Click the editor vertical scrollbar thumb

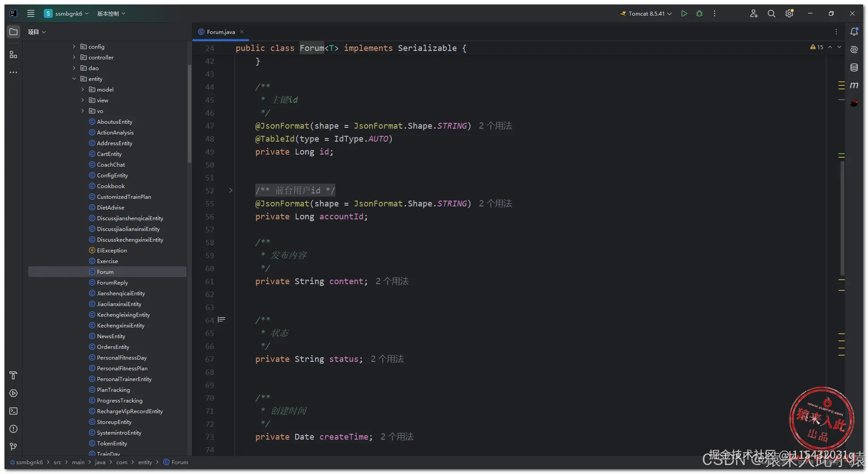843,218
